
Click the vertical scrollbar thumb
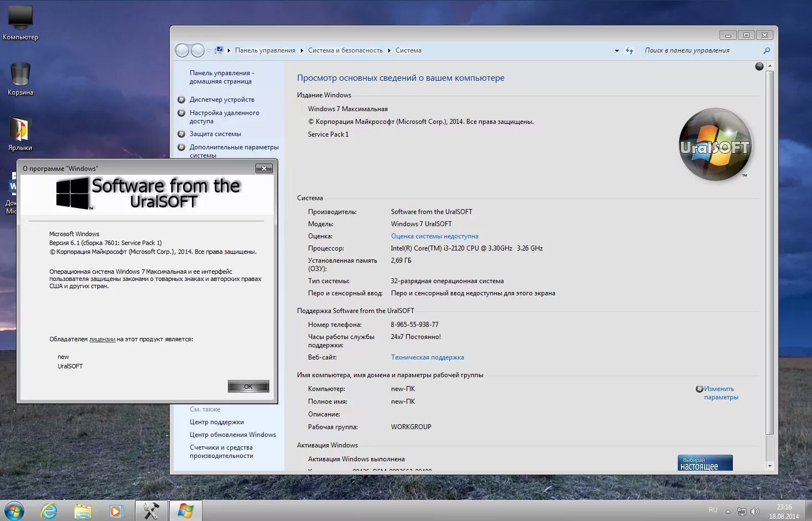(x=769, y=253)
